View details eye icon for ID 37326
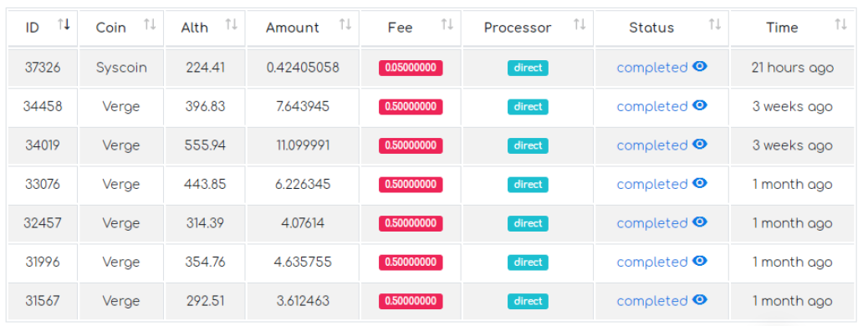This screenshot has width=868, height=326. pos(700,67)
